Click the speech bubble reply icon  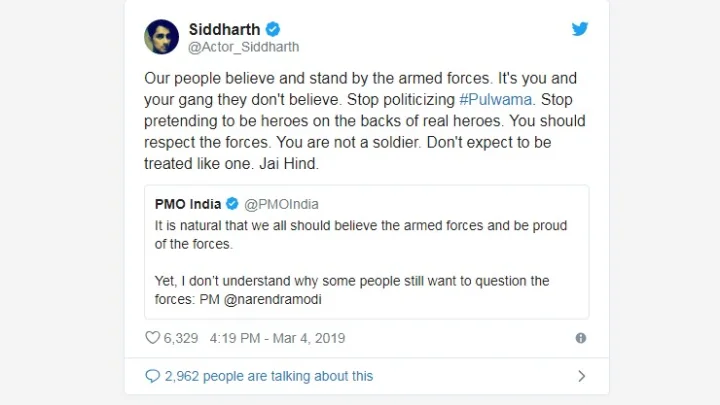click(x=152, y=376)
